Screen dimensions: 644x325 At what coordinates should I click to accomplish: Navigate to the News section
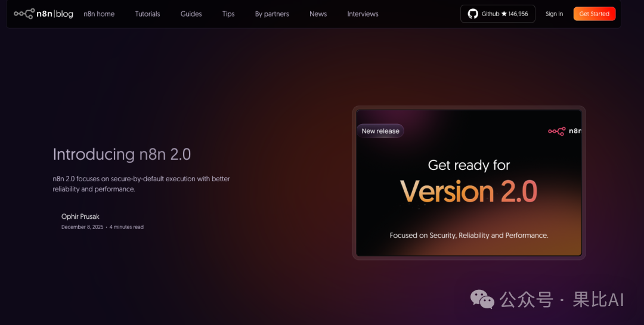click(x=318, y=14)
